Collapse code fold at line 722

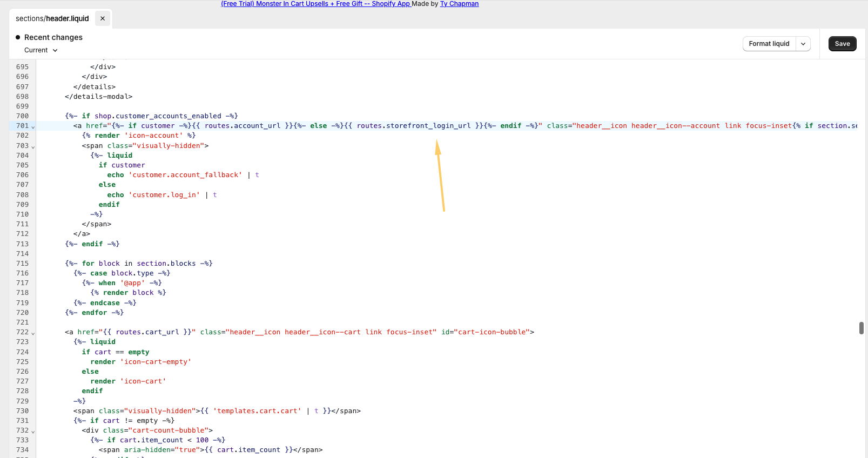(33, 333)
